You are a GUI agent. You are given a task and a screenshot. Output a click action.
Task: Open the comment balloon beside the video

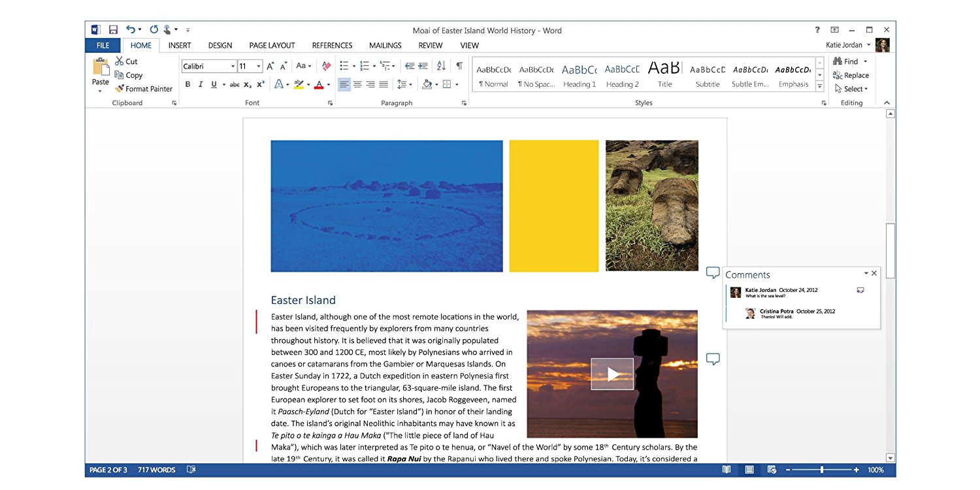coord(713,359)
